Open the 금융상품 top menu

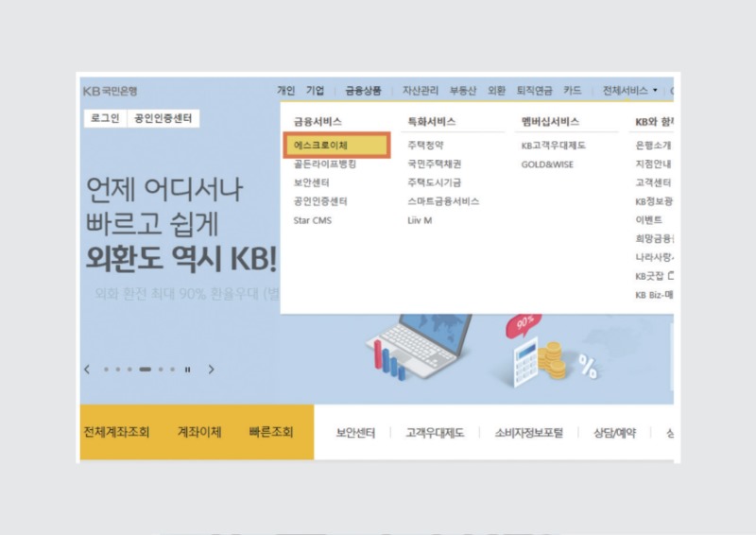tap(363, 91)
